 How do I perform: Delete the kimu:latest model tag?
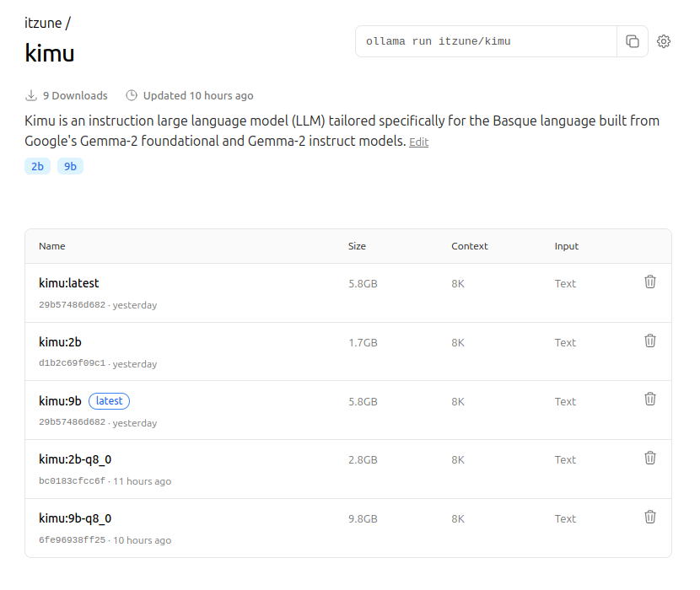pyautogui.click(x=650, y=282)
